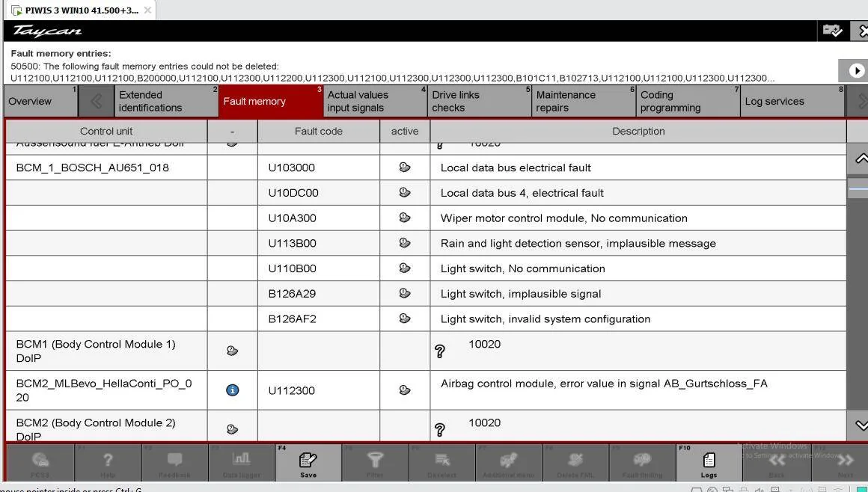Click fault code U10DC00 cell
The width and height of the screenshot is (868, 492).
pos(318,193)
